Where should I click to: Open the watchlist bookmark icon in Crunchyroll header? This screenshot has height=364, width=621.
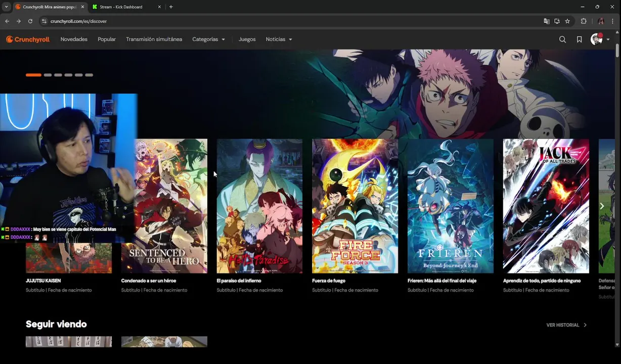579,39
